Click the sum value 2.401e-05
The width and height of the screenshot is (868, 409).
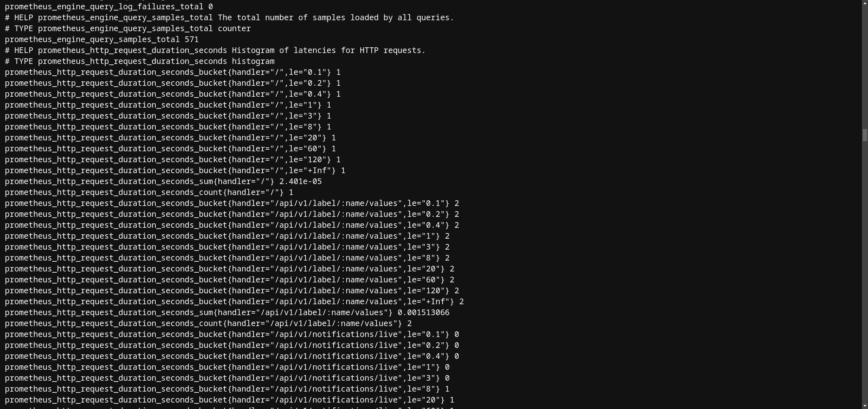(300, 182)
